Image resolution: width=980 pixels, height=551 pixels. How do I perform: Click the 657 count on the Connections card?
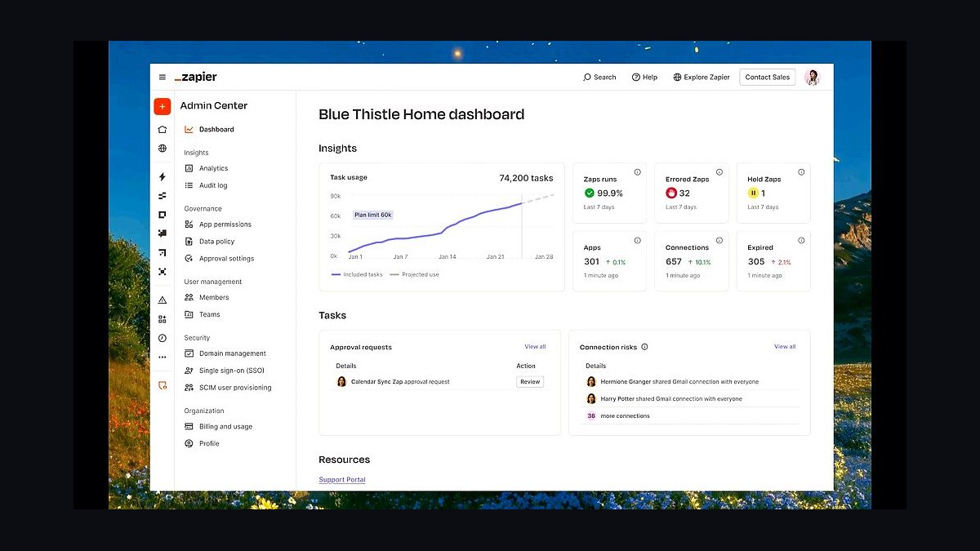coord(674,262)
